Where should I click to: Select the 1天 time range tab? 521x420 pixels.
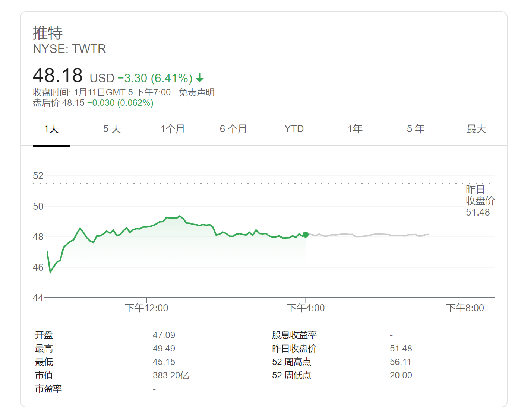pyautogui.click(x=51, y=129)
